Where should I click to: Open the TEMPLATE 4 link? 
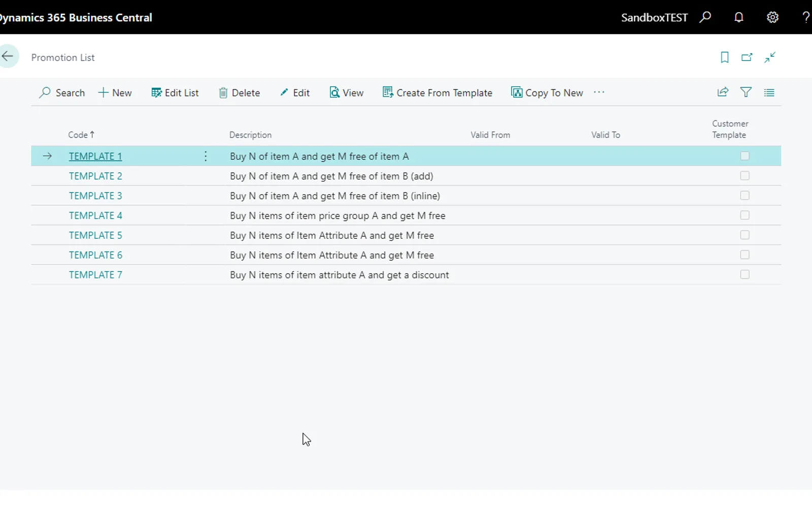click(95, 216)
